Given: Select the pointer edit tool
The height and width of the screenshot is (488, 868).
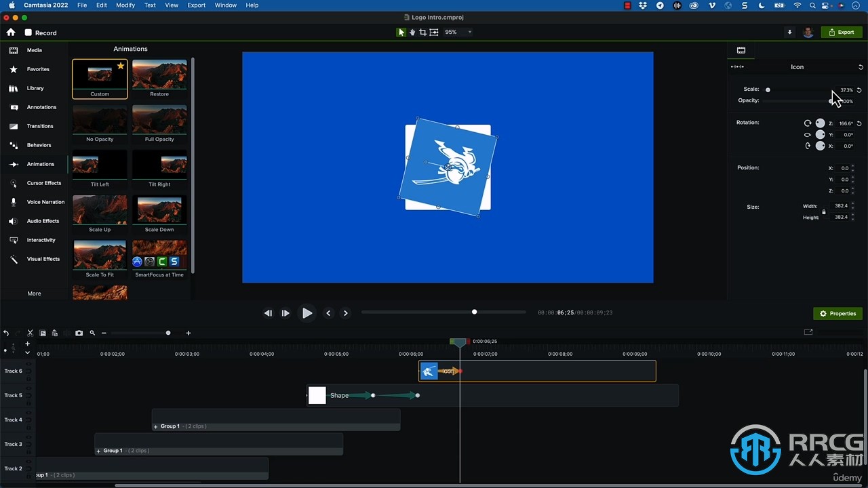Looking at the screenshot, I should [x=401, y=32].
